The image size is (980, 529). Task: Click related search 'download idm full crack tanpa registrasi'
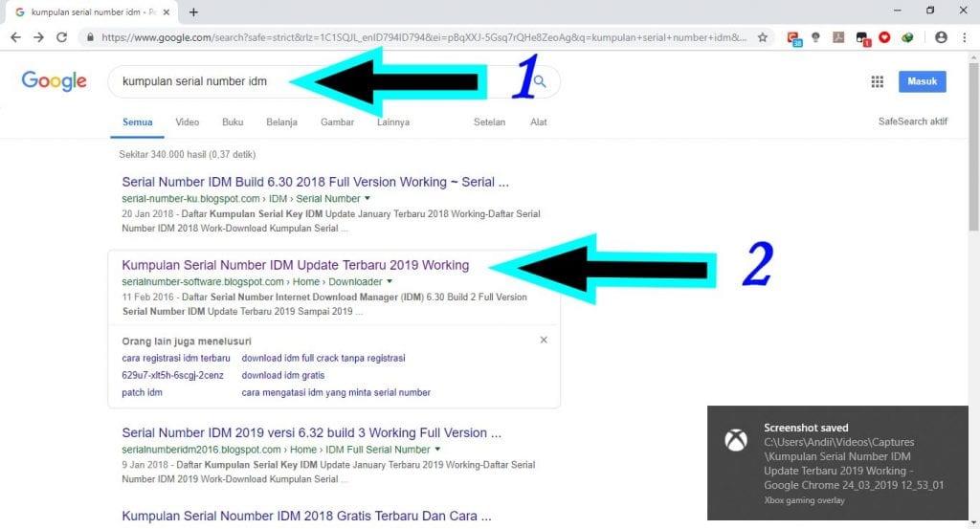click(x=323, y=358)
